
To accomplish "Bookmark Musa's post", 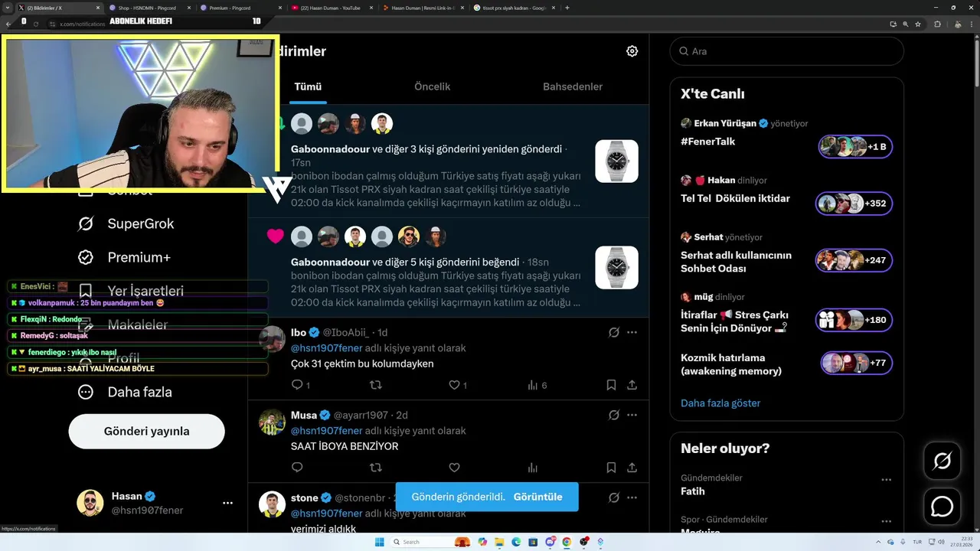I will [611, 468].
